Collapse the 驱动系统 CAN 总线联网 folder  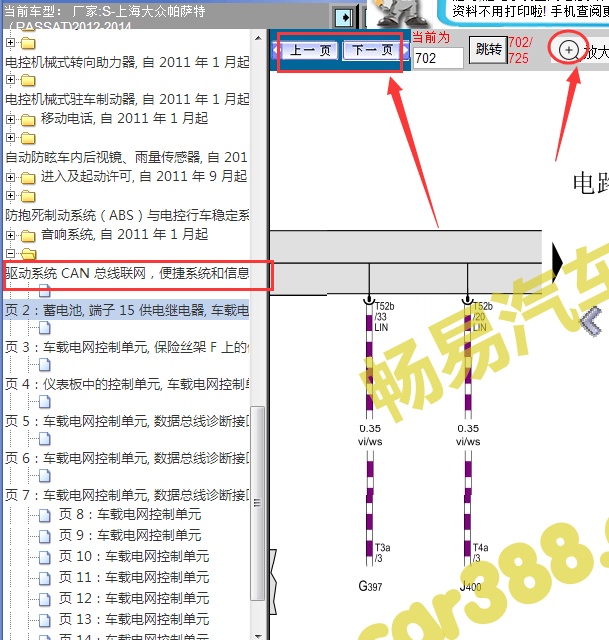pyautogui.click(x=11, y=253)
